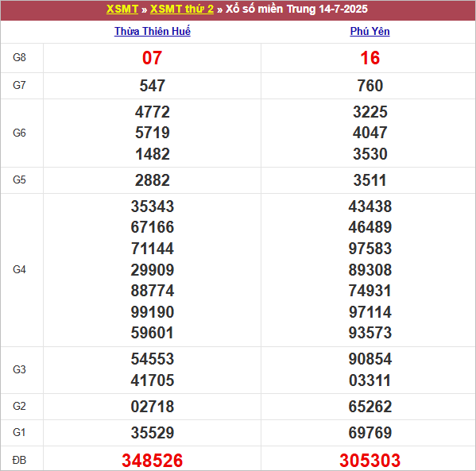The height and width of the screenshot is (471, 476).
Task: Click G6 number 4047
Action: tap(370, 133)
